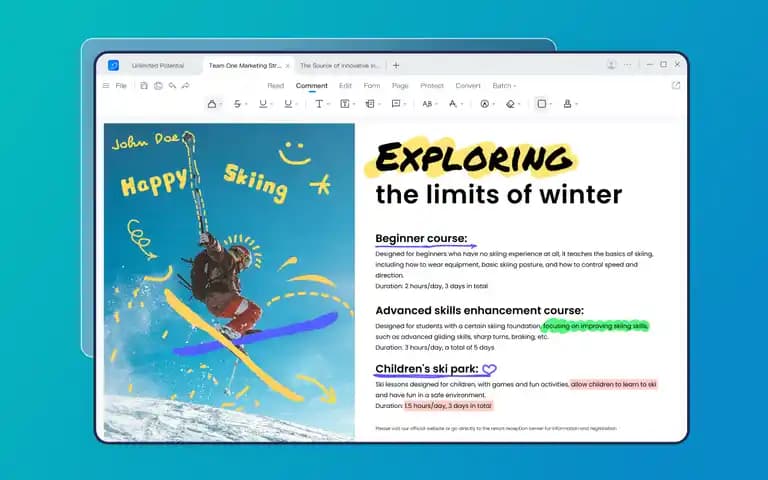Undo the last action

point(172,86)
